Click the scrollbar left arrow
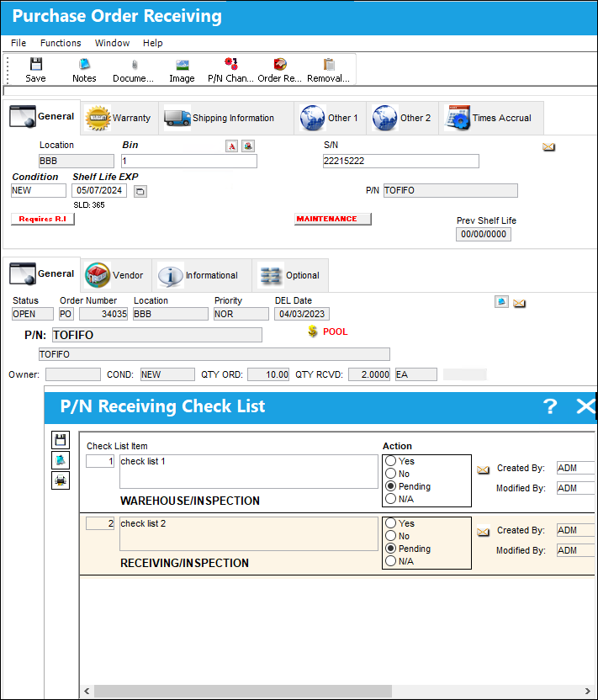Viewport: 598px width, 700px height. coord(87,691)
